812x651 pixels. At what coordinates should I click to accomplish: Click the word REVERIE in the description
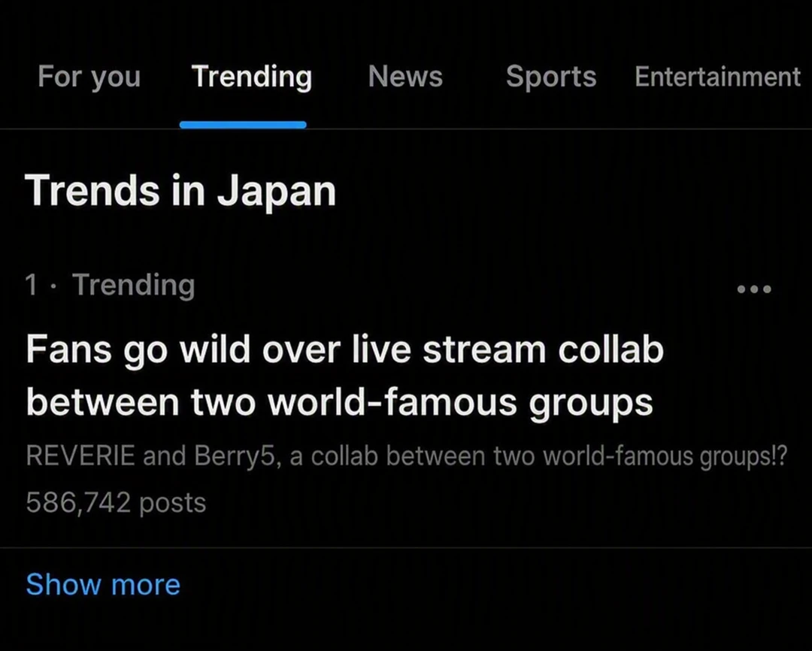(80, 456)
